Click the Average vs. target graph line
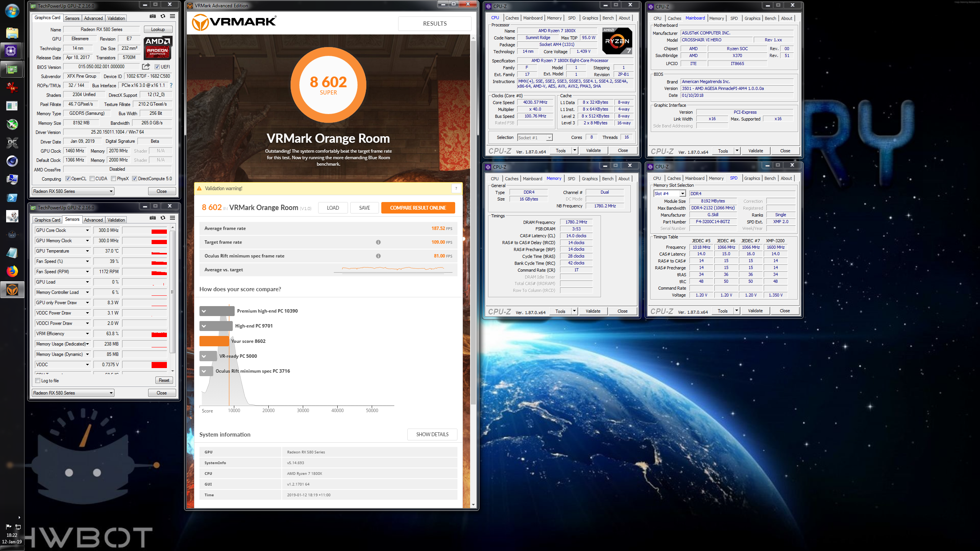980x551 pixels. click(x=393, y=269)
